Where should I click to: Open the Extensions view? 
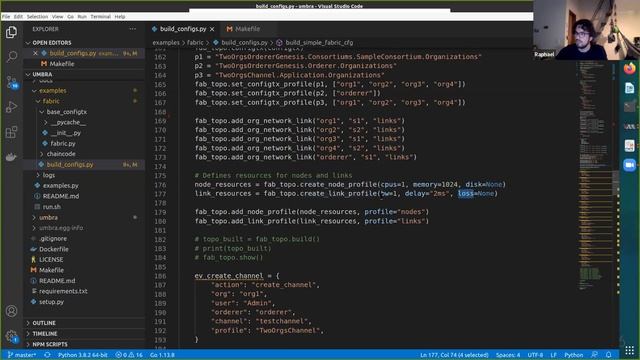point(11,132)
